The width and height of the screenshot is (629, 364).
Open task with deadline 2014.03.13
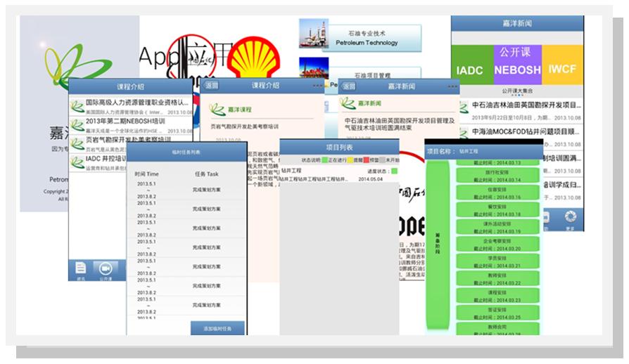point(498,162)
